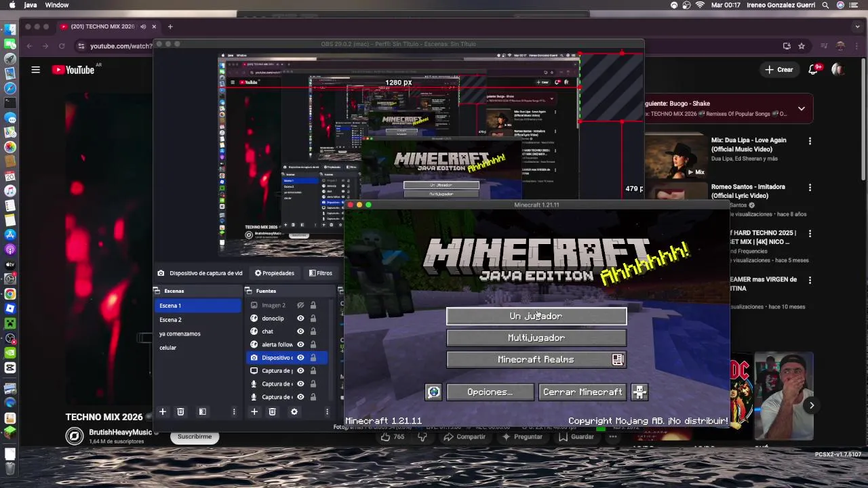Open Spotlight search in menu bar

click(825, 5)
